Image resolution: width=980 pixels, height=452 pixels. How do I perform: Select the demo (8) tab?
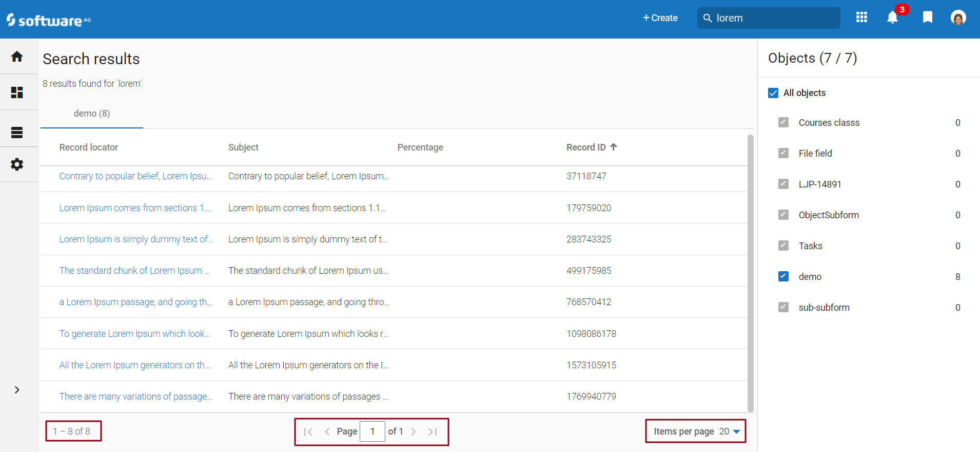(x=92, y=114)
